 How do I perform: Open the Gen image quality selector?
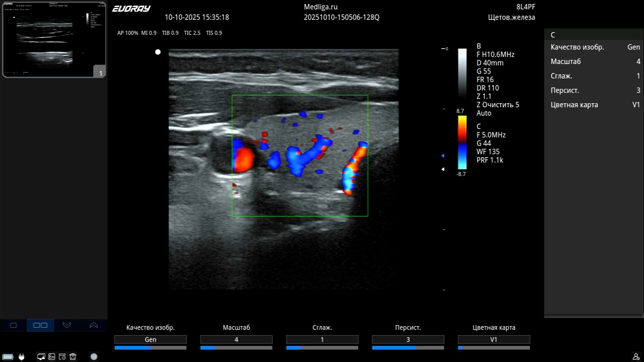click(150, 340)
